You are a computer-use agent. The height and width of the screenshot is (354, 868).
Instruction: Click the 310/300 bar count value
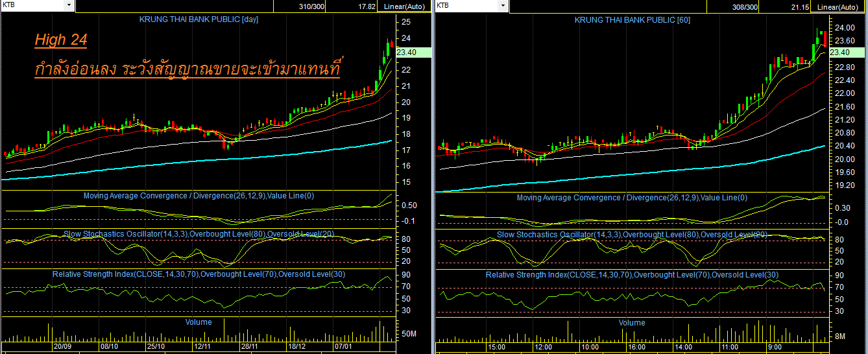(x=312, y=6)
